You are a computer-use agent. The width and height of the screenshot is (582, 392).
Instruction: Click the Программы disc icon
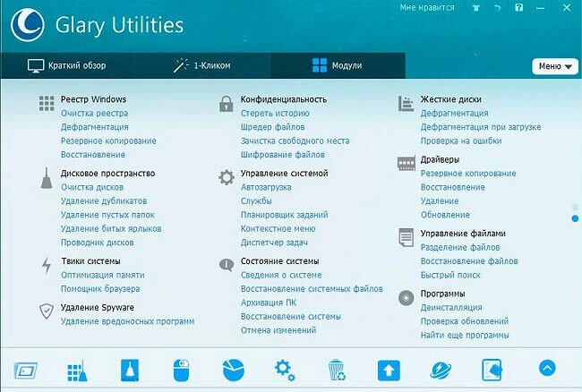(407, 298)
